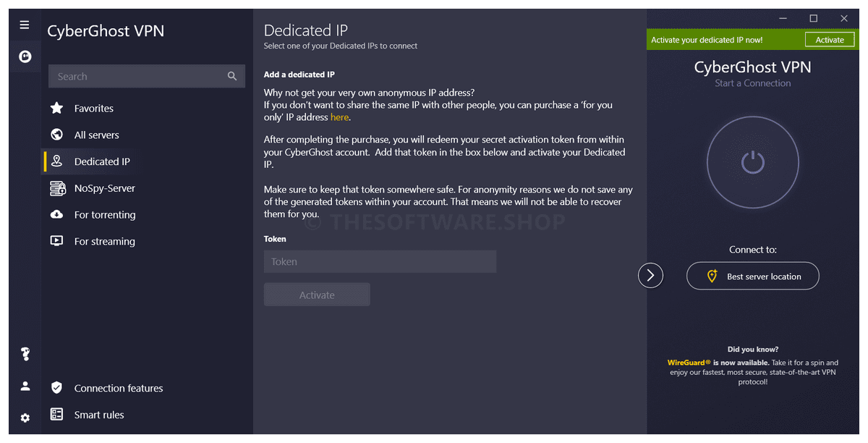The width and height of the screenshot is (868, 443).
Task: Click the 'Connect to:' label
Action: click(x=753, y=250)
